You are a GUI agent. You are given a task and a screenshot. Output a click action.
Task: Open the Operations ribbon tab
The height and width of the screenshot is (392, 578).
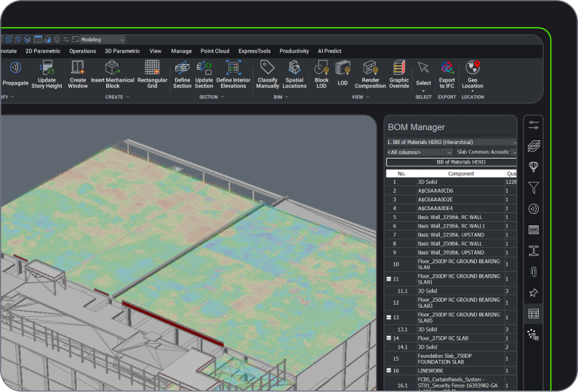[83, 51]
